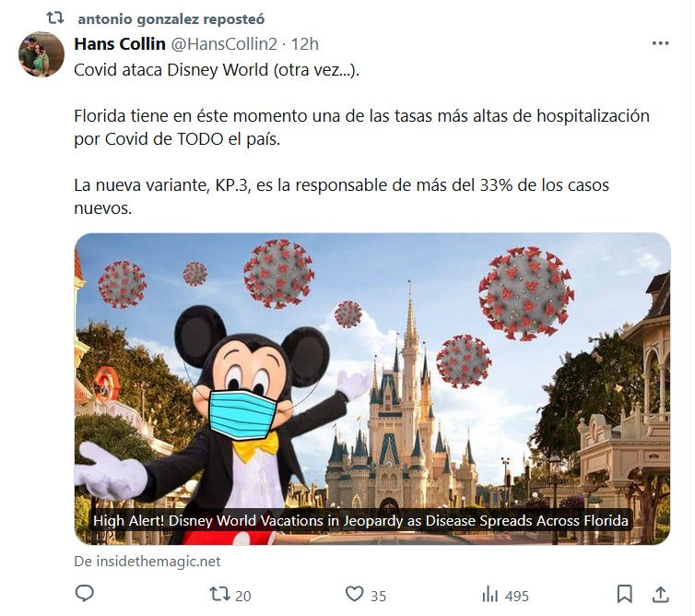Click the tweet text about KP.3 variant
The height and width of the screenshot is (616, 695).
click(341, 196)
